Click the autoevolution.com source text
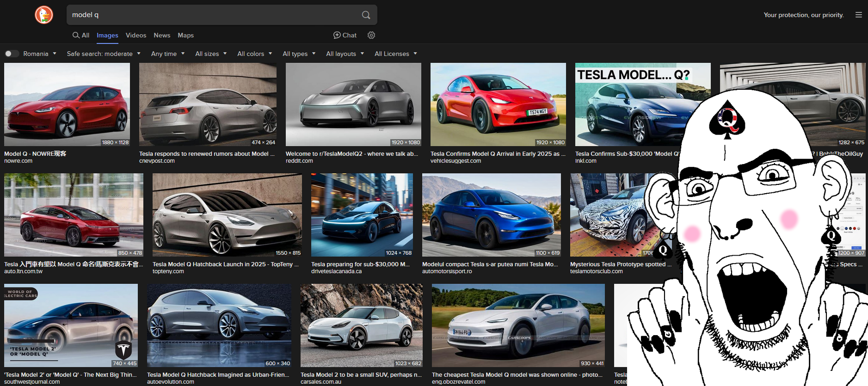The height and width of the screenshot is (386, 868). 171,382
